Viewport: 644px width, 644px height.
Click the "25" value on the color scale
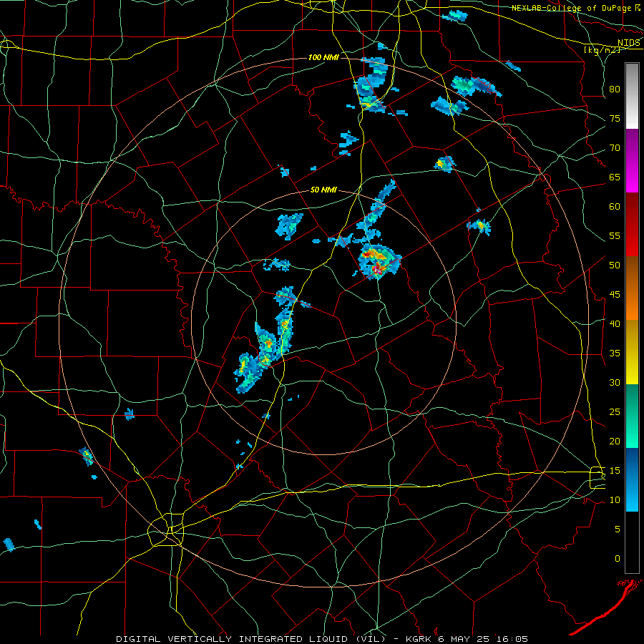pos(615,412)
